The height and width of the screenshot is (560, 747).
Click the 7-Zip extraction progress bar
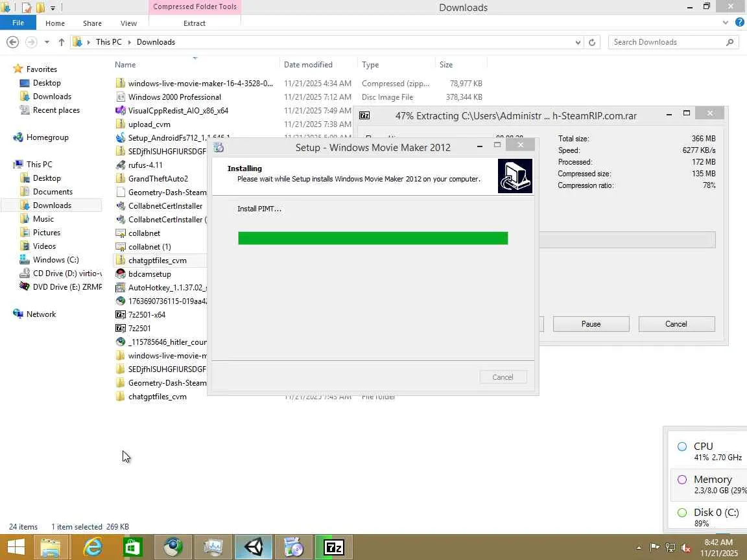point(627,240)
